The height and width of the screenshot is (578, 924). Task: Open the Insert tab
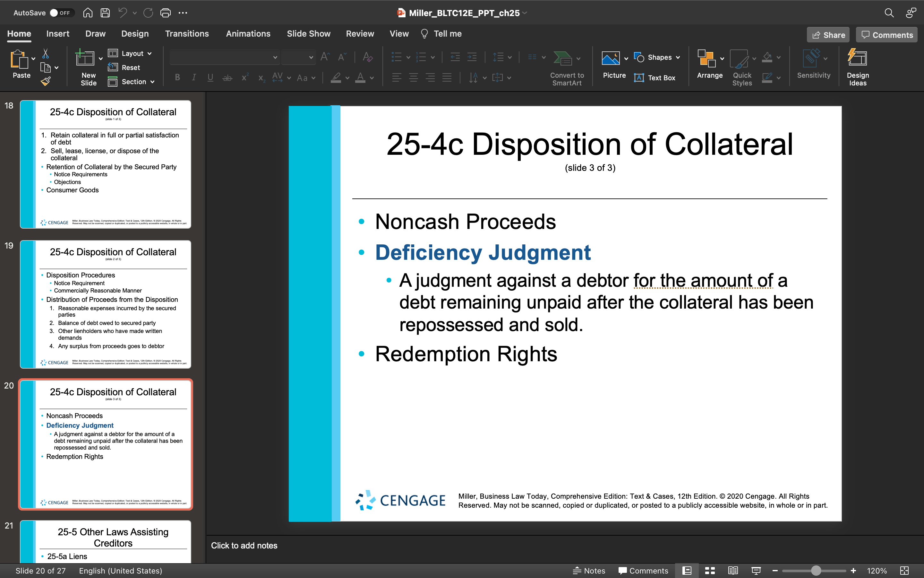58,34
